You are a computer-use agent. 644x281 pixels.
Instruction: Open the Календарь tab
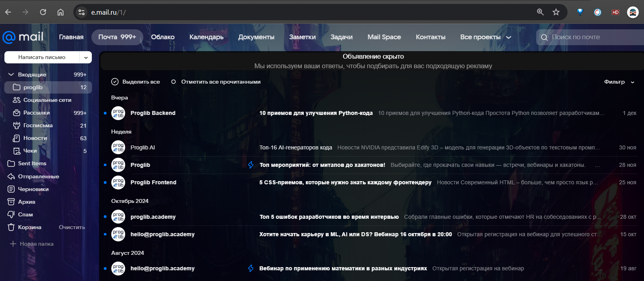pyautogui.click(x=206, y=37)
